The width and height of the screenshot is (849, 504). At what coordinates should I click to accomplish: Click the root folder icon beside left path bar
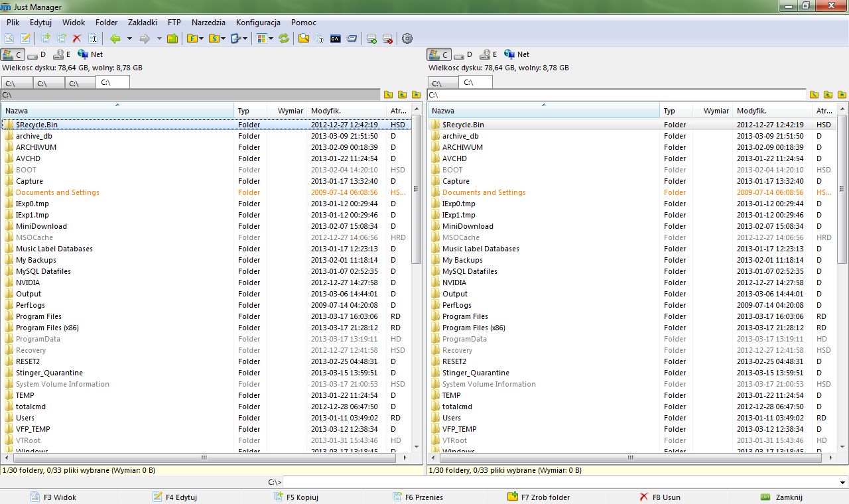(x=388, y=95)
